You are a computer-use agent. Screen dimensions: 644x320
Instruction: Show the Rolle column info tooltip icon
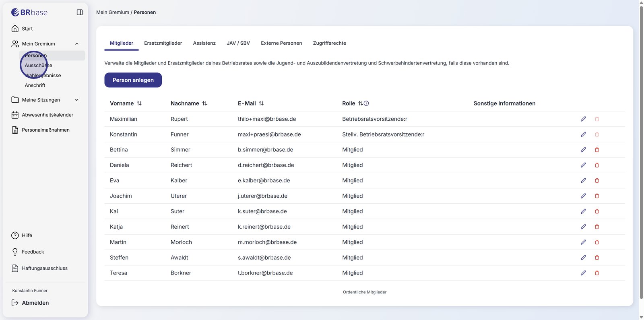[366, 103]
